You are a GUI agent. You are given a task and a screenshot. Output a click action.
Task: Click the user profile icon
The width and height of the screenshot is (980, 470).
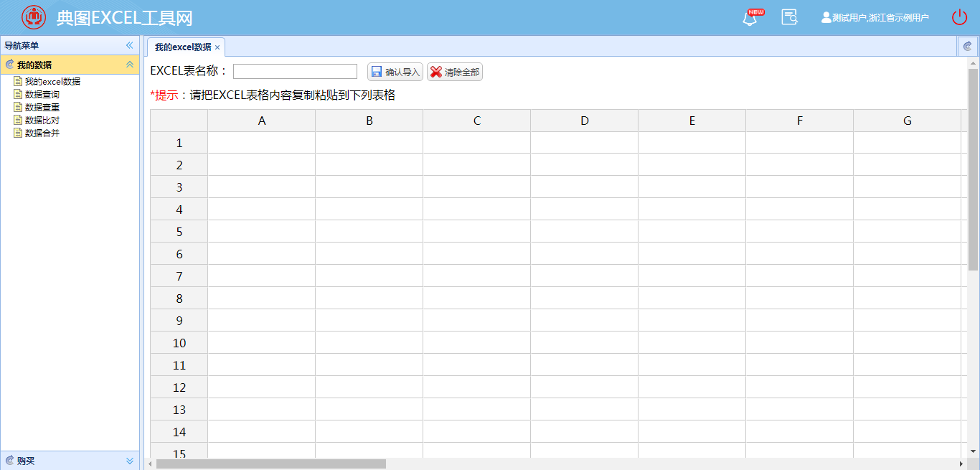coord(826,17)
